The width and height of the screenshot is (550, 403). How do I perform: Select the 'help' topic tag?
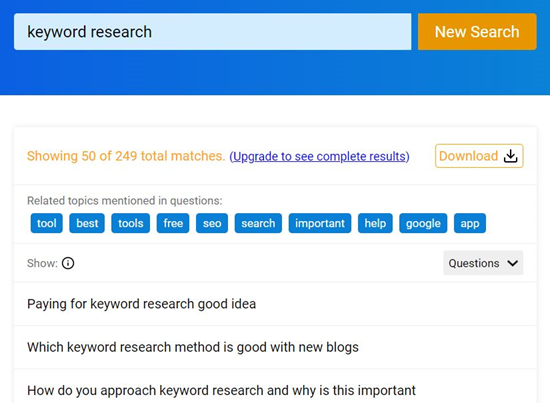pos(375,223)
